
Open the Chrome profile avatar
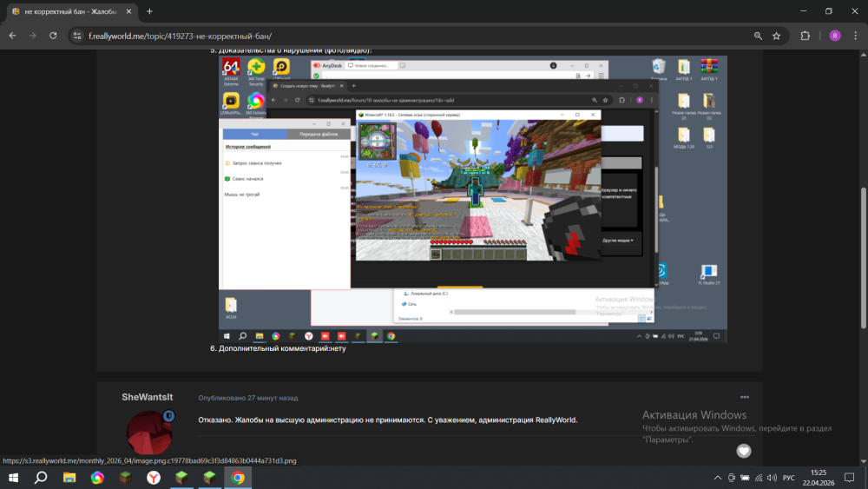tap(835, 36)
